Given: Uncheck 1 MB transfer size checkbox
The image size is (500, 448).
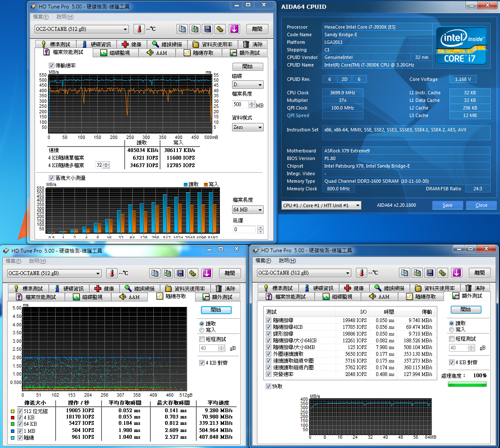Looking at the screenshot, I should 20,431.
